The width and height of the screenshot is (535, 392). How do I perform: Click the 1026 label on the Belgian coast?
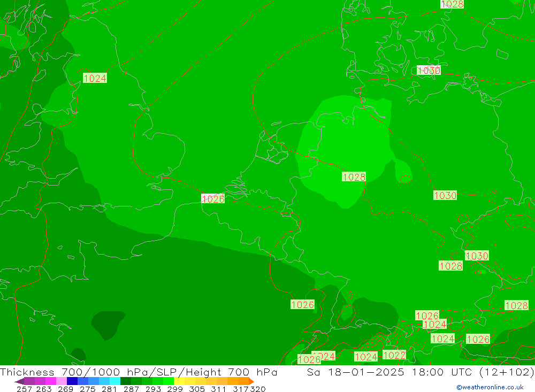pos(213,199)
